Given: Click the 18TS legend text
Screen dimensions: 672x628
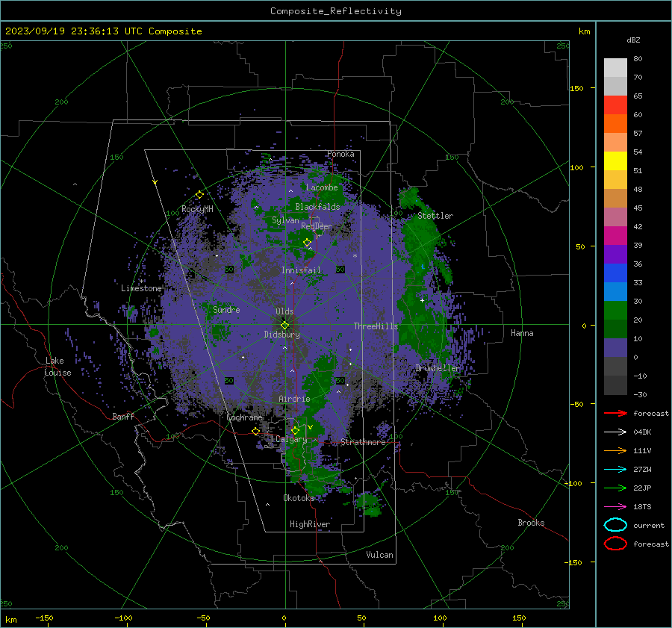Looking at the screenshot, I should tap(642, 507).
